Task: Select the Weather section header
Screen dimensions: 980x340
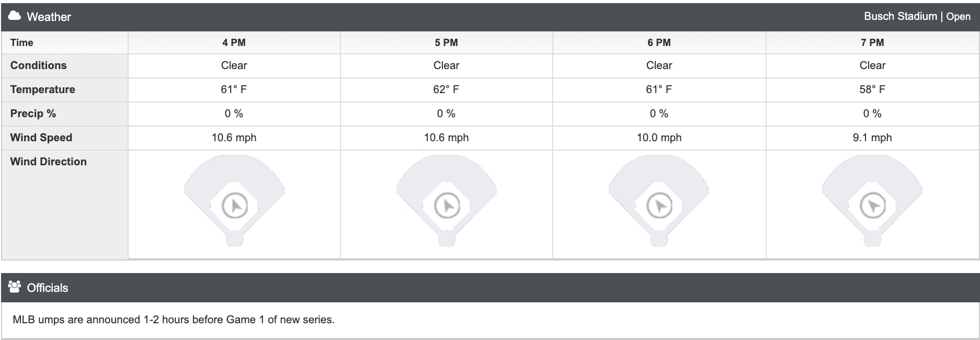Action: coord(490,17)
